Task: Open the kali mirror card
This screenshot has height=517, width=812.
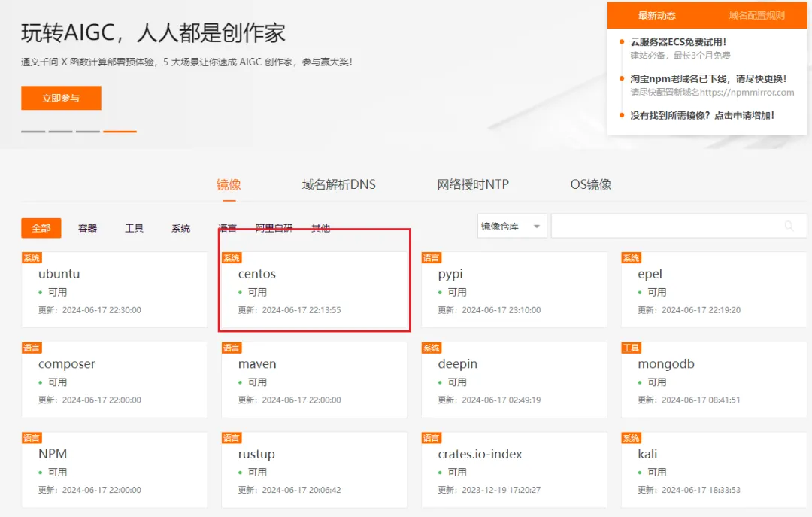Action: point(714,470)
